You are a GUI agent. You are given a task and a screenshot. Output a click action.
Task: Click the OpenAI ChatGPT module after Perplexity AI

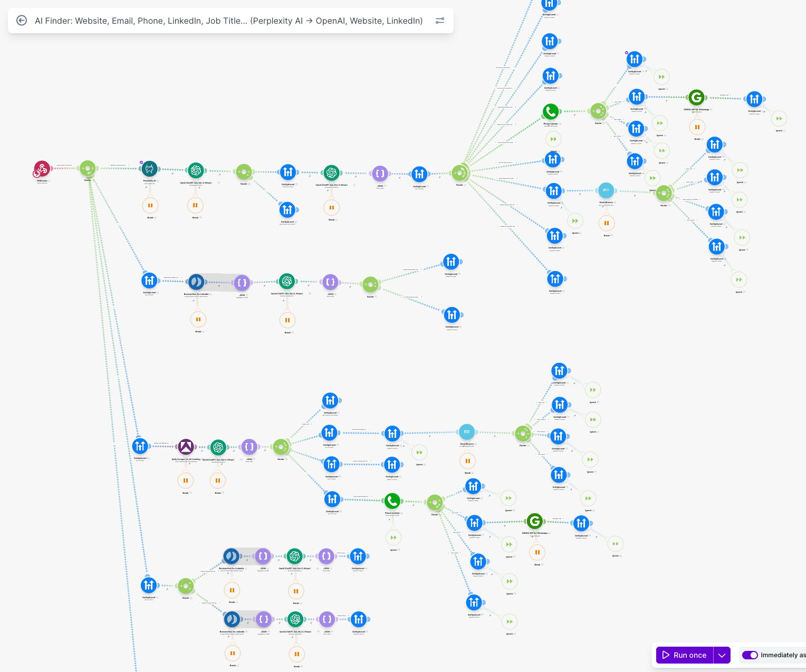(x=195, y=170)
